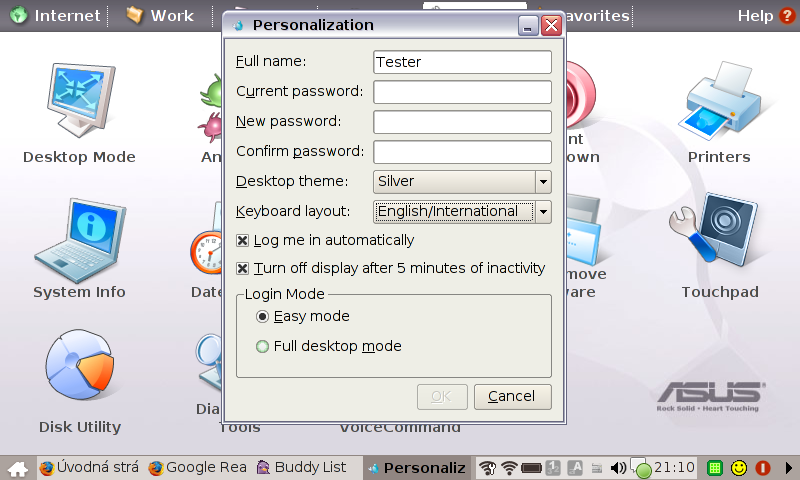The height and width of the screenshot is (480, 800).
Task: Click the home icon in taskbar
Action: (17, 468)
